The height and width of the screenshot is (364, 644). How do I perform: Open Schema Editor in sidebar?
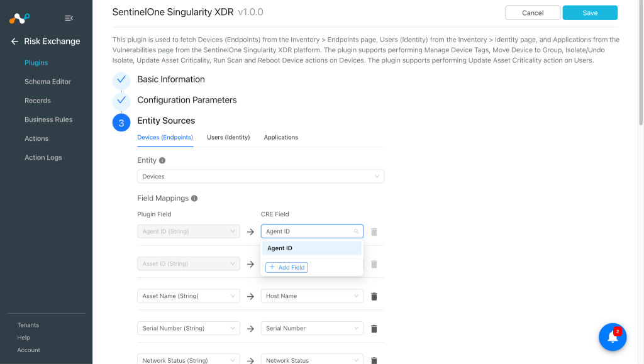(48, 82)
